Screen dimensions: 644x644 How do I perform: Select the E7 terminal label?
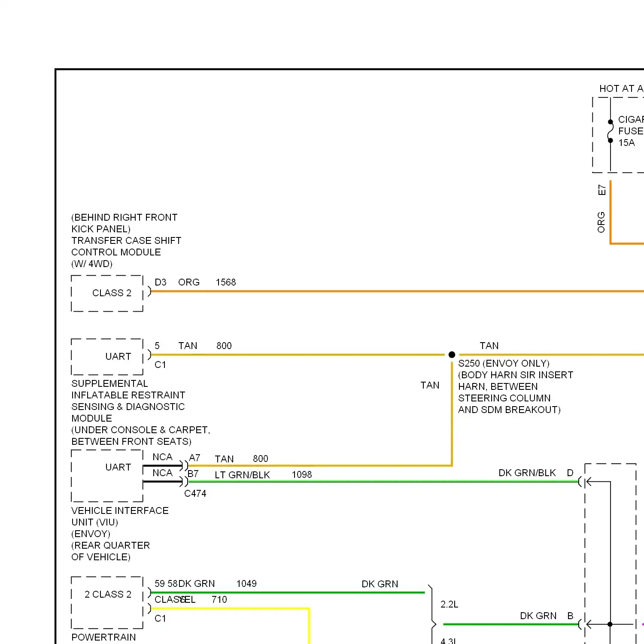[x=602, y=190]
